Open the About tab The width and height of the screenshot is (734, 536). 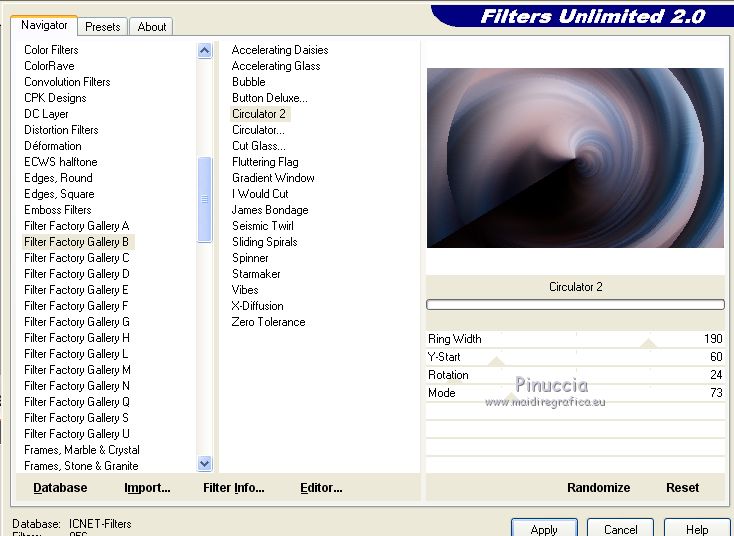point(151,27)
